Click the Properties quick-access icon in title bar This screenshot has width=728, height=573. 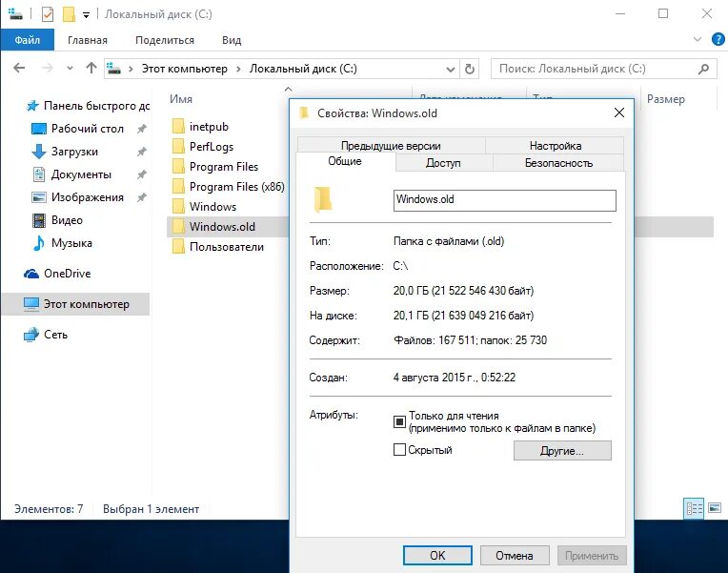coord(48,14)
